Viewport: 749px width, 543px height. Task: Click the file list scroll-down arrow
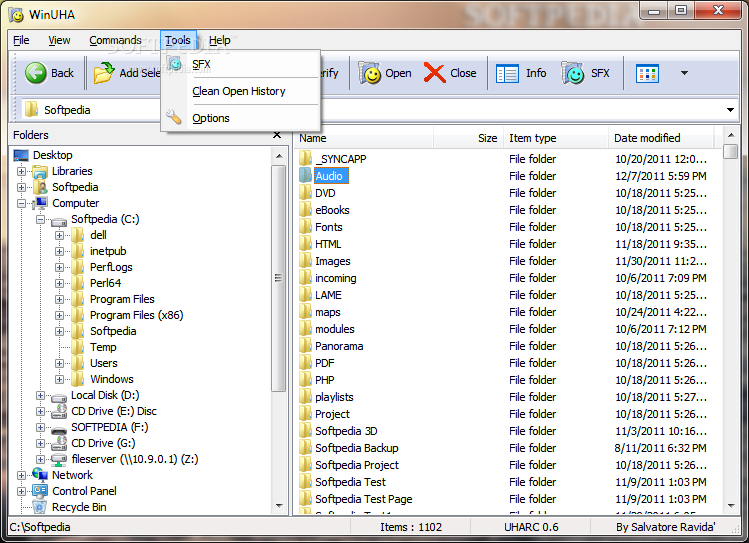pos(731,506)
